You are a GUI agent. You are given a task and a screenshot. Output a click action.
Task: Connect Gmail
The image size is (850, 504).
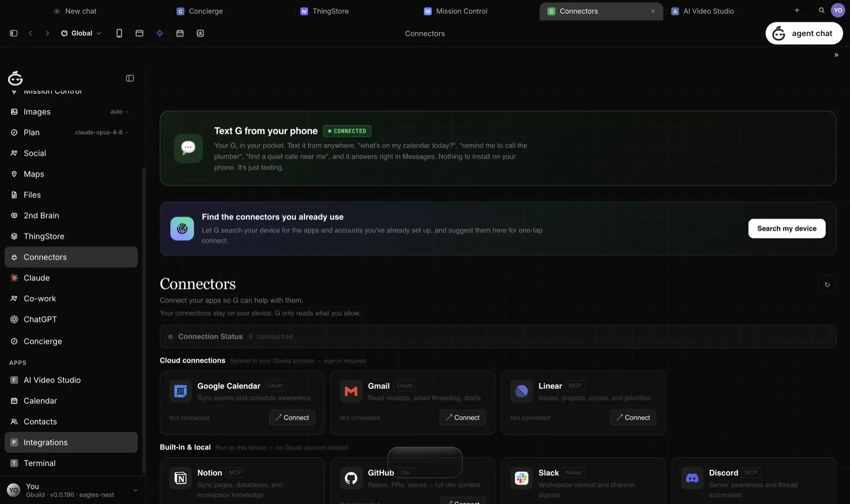[463, 417]
